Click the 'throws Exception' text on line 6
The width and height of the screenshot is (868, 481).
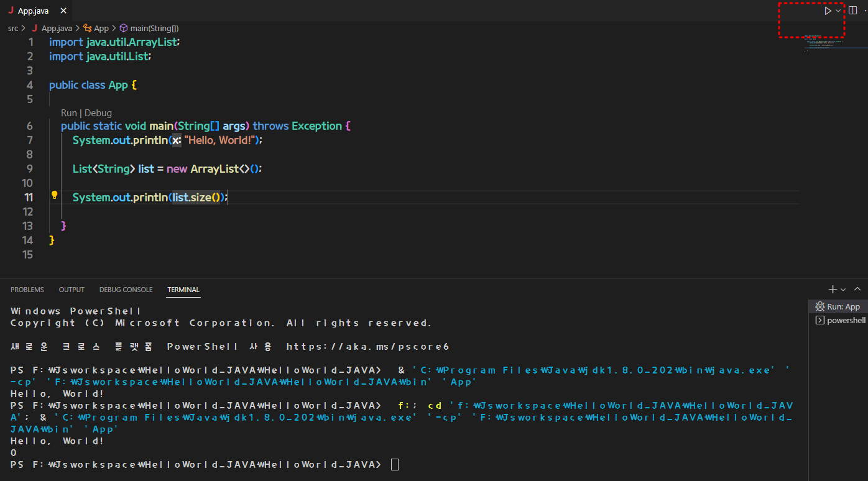[297, 126]
